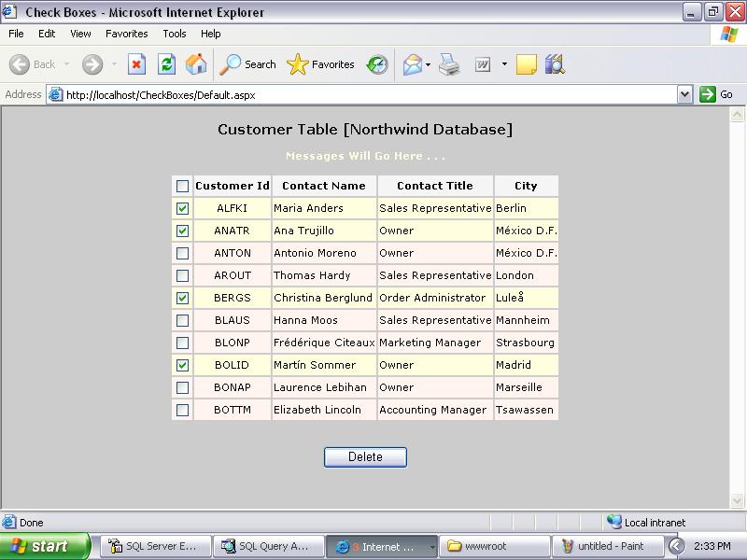747x560 pixels.
Task: Open the Edit menu
Action: pos(47,34)
